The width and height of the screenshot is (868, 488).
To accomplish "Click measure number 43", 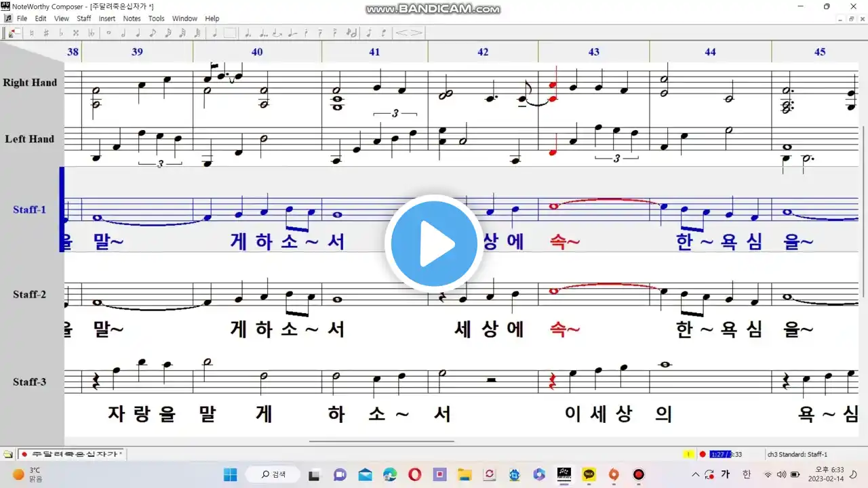I will coord(594,52).
